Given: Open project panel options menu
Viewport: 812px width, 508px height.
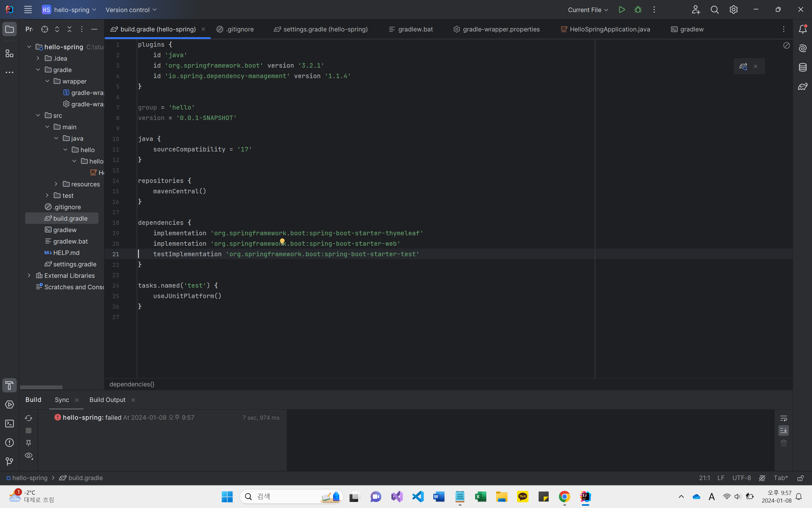Looking at the screenshot, I should click(82, 29).
